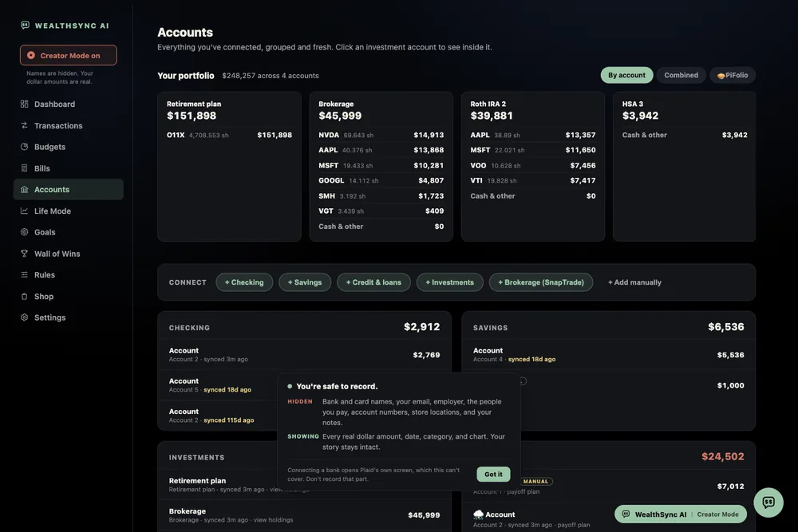Screen dimensions: 798x532
Task: Open Brokerage row under Investments
Action: (304, 515)
